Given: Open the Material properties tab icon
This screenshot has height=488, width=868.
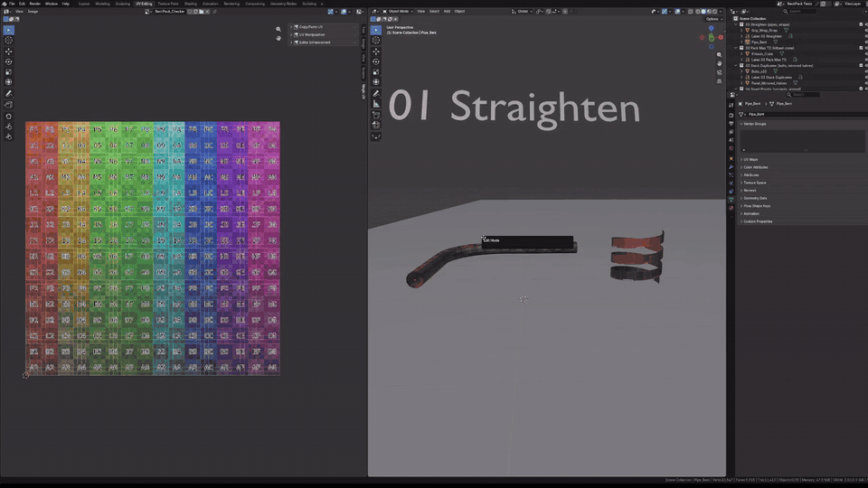Looking at the screenshot, I should pos(731,208).
